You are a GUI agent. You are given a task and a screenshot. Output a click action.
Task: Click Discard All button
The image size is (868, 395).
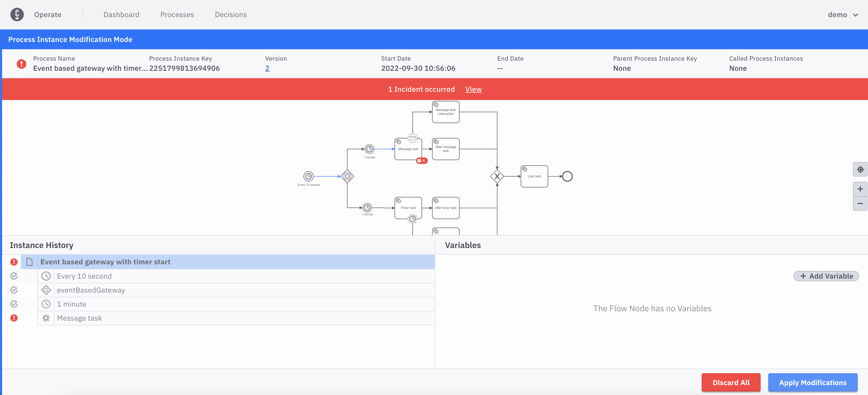(x=730, y=382)
